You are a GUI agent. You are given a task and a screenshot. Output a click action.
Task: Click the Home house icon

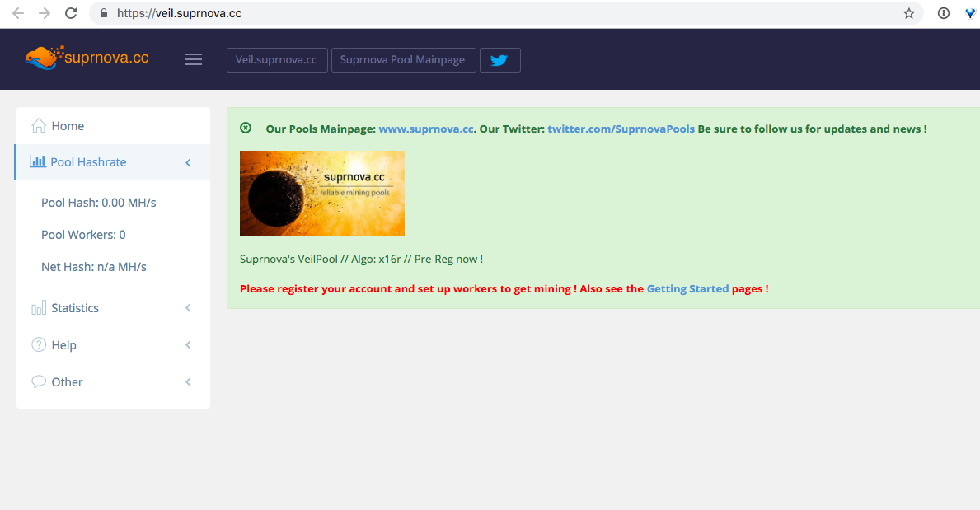[x=39, y=125]
